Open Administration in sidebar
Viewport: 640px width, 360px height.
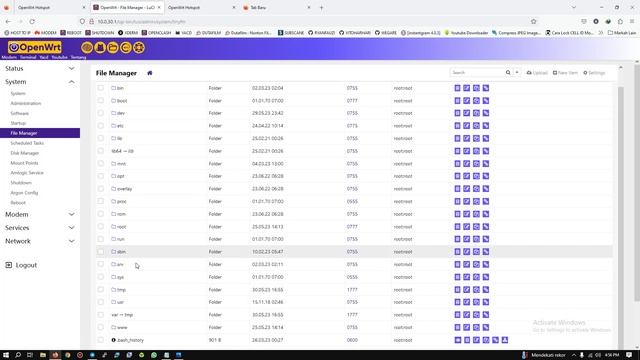pos(26,104)
